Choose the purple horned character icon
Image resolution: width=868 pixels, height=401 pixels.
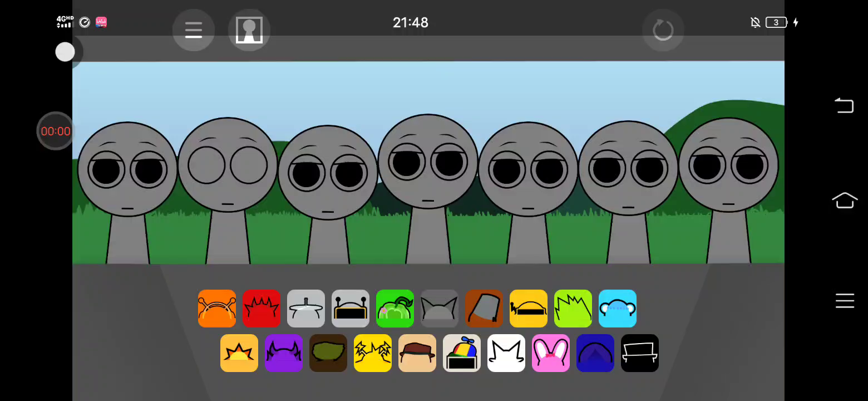coord(284,353)
